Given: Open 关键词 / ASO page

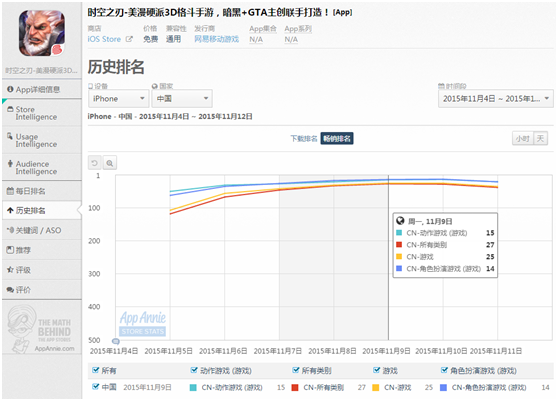Looking at the screenshot, I should 42,230.
